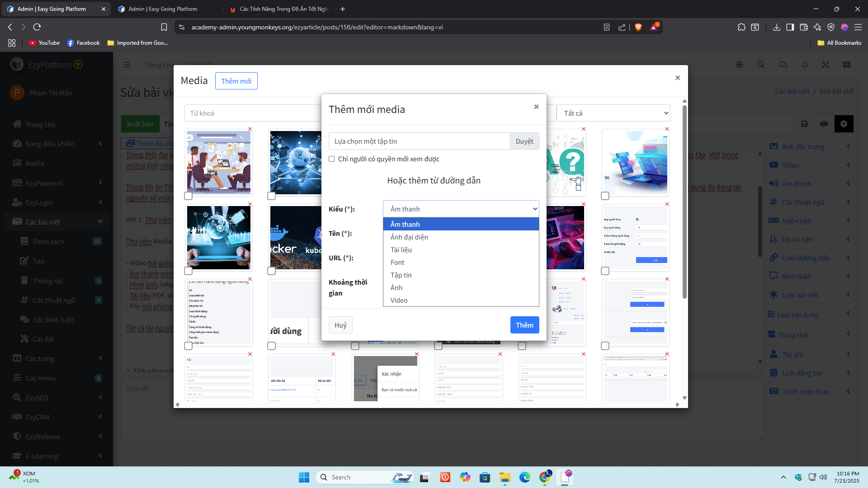
Task: Toggle the hamburger sidebar menu icon
Action: click(127, 65)
